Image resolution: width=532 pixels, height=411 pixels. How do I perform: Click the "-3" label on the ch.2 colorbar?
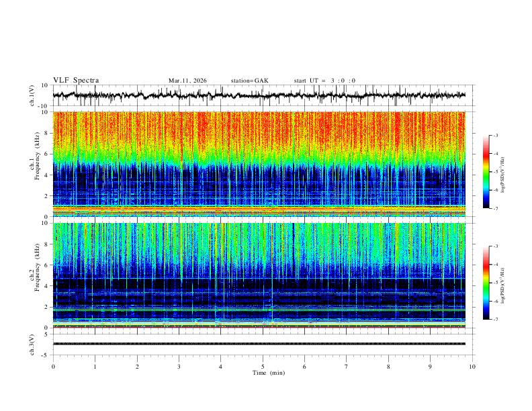496,246
